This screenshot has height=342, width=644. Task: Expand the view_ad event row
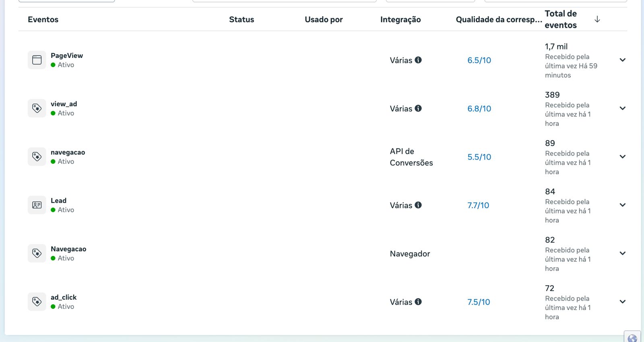pos(623,108)
